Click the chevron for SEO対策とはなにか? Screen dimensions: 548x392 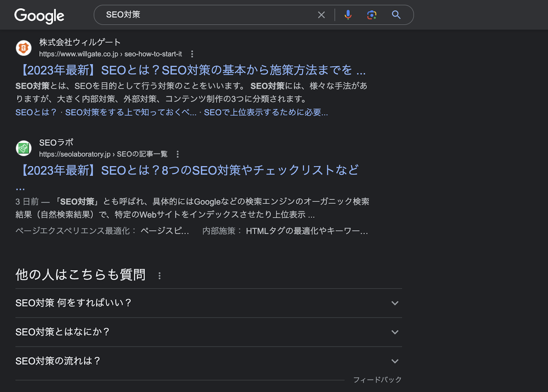pyautogui.click(x=395, y=332)
